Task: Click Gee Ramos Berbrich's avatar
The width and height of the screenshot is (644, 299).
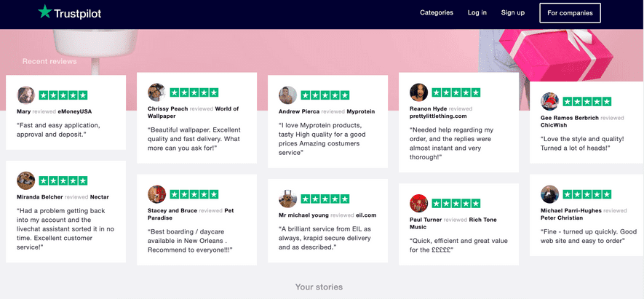Action: click(x=550, y=101)
